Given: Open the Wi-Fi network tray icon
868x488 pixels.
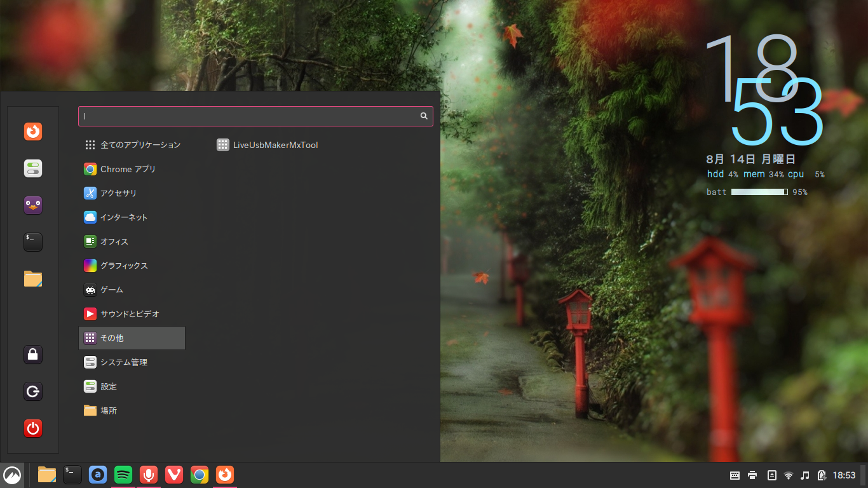Looking at the screenshot, I should point(789,475).
